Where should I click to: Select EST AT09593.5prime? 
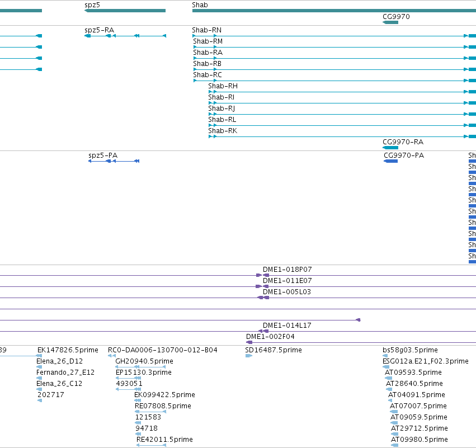[x=413, y=372]
